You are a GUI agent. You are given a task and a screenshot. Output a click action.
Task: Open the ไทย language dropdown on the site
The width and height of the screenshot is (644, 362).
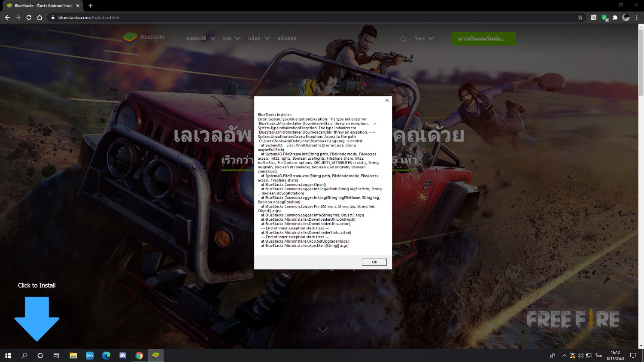point(424,39)
